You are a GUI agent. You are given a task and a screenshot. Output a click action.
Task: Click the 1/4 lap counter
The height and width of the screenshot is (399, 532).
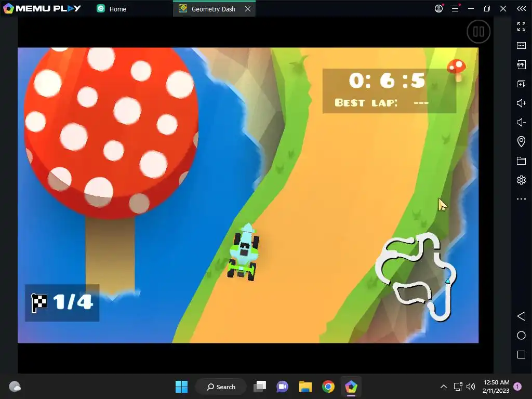(62, 303)
